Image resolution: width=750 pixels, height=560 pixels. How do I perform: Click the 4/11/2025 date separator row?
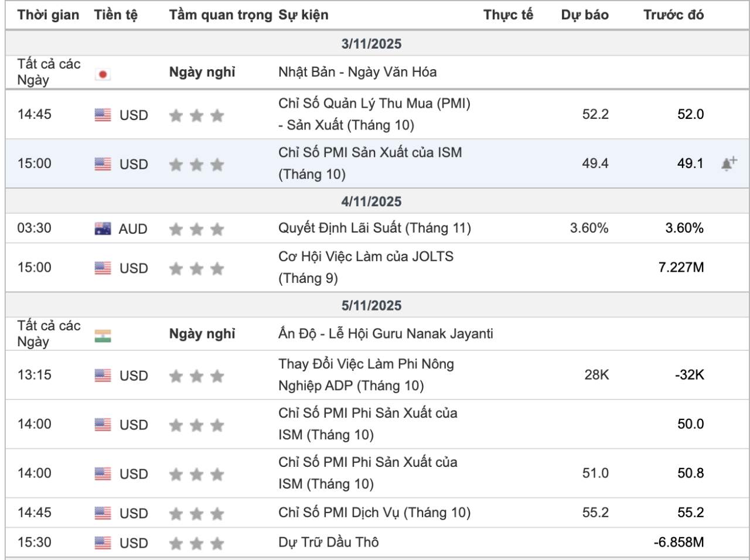[371, 202]
